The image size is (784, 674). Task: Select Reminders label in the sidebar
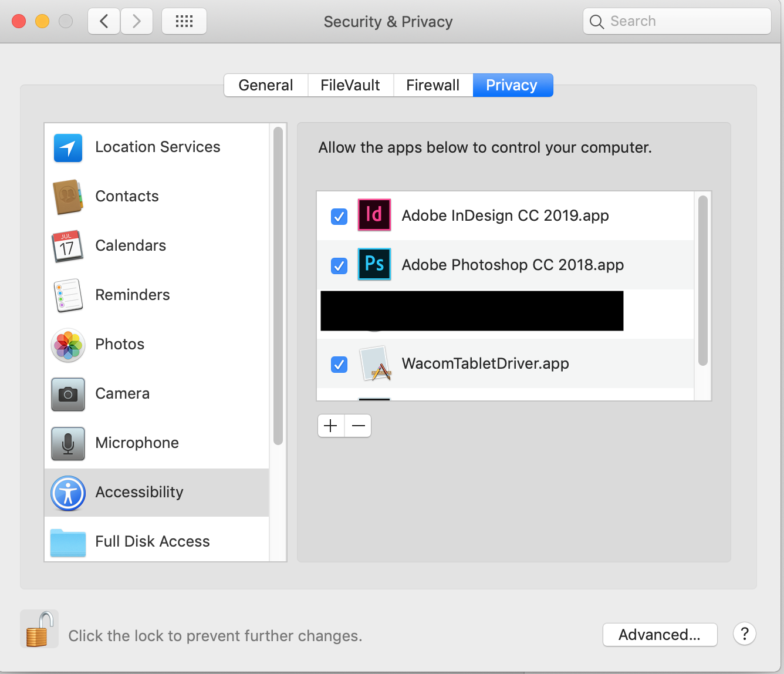tap(133, 295)
